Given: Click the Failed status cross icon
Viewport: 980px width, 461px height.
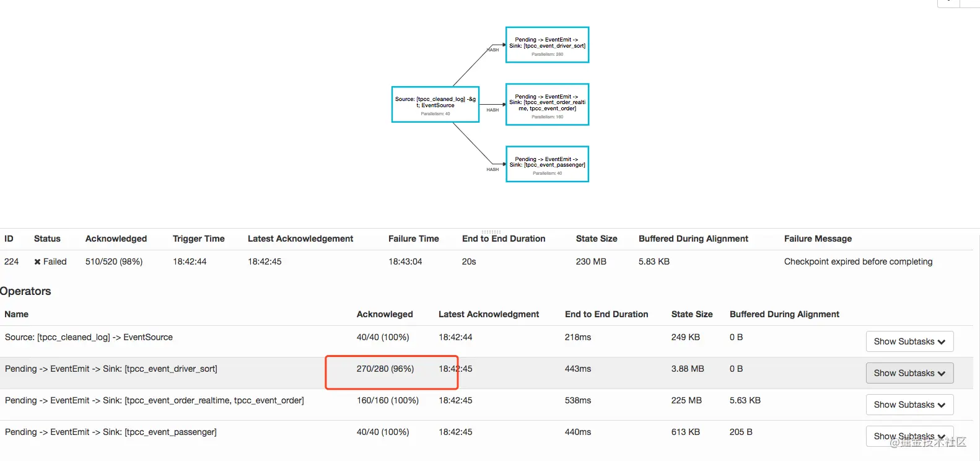Looking at the screenshot, I should tap(37, 262).
